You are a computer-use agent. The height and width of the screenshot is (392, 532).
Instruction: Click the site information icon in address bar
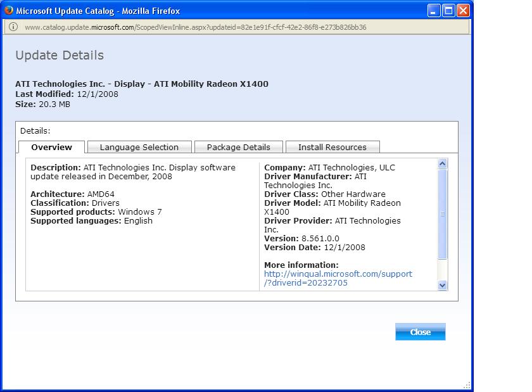(13, 27)
